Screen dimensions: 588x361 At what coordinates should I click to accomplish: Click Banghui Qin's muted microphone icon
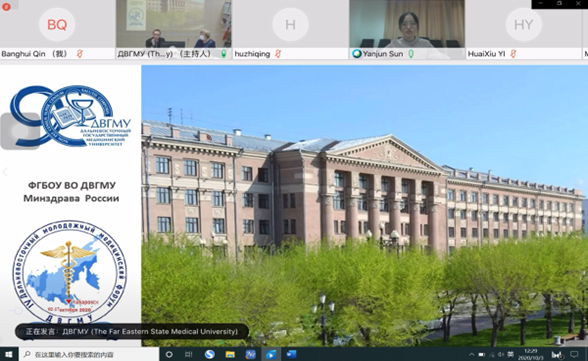coord(80,54)
